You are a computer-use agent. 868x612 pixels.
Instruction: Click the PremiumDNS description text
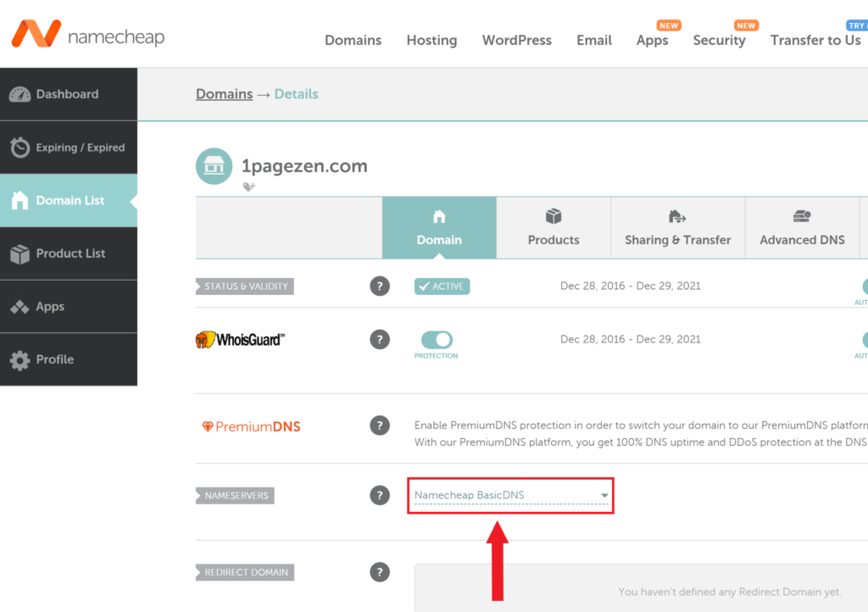641,434
